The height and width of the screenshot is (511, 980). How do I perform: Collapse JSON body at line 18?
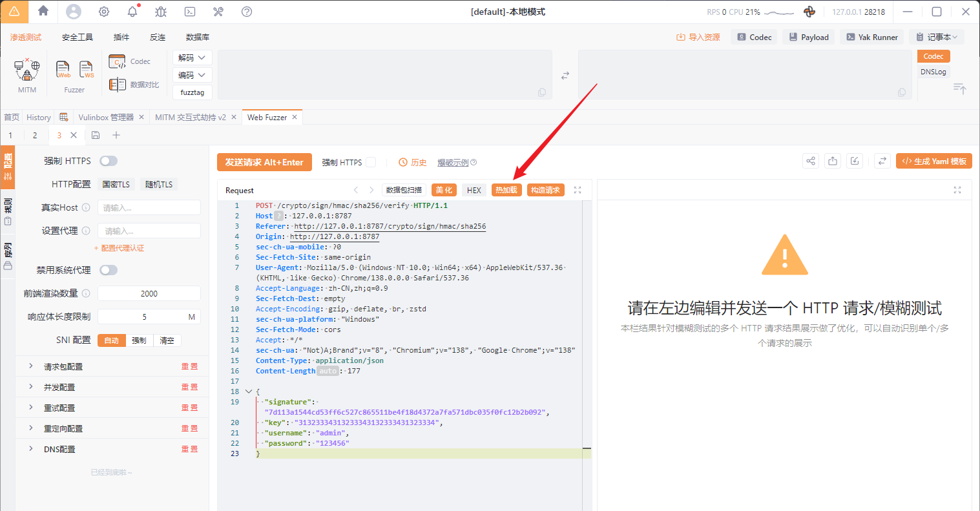[x=249, y=391]
